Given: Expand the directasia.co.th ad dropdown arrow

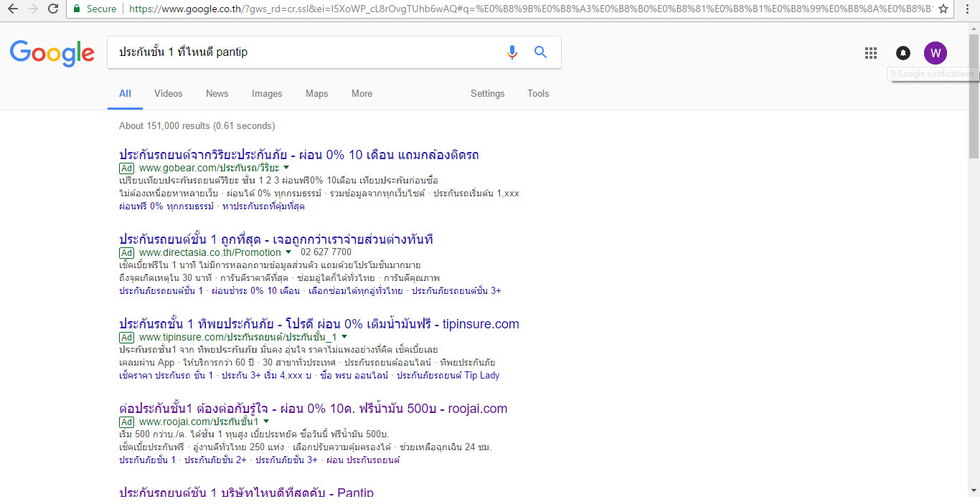Looking at the screenshot, I should point(288,252).
